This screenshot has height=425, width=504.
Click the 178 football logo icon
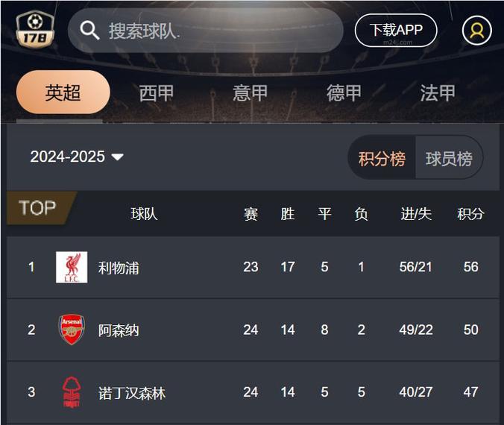[x=36, y=29]
